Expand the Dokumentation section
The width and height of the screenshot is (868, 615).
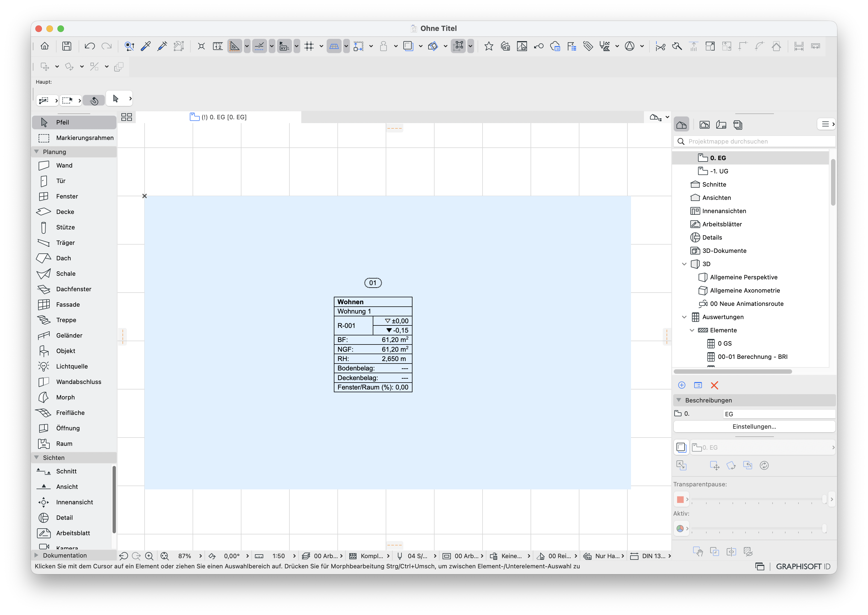37,555
